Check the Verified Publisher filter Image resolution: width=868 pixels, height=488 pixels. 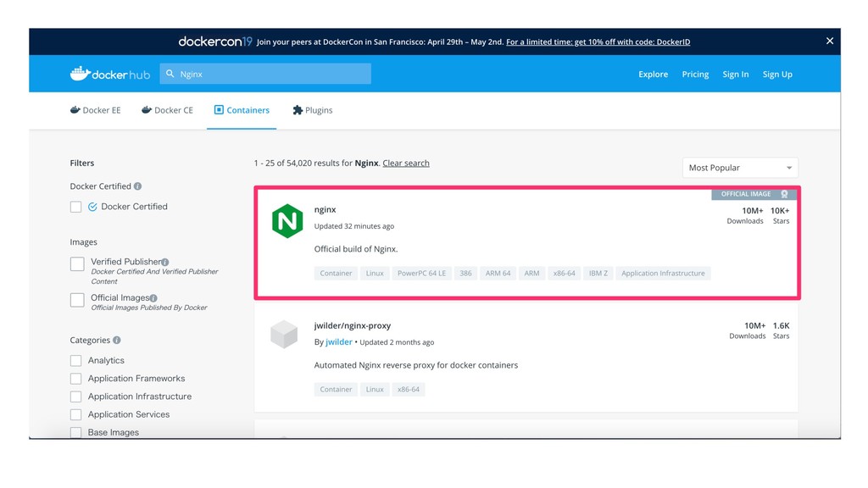pyautogui.click(x=77, y=264)
